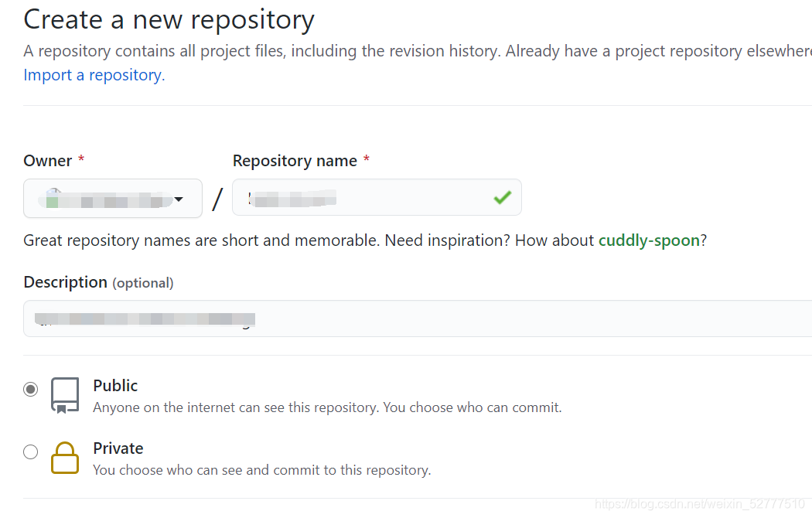The height and width of the screenshot is (518, 812).
Task: Click the Owner dropdown caret arrow
Action: (x=179, y=199)
